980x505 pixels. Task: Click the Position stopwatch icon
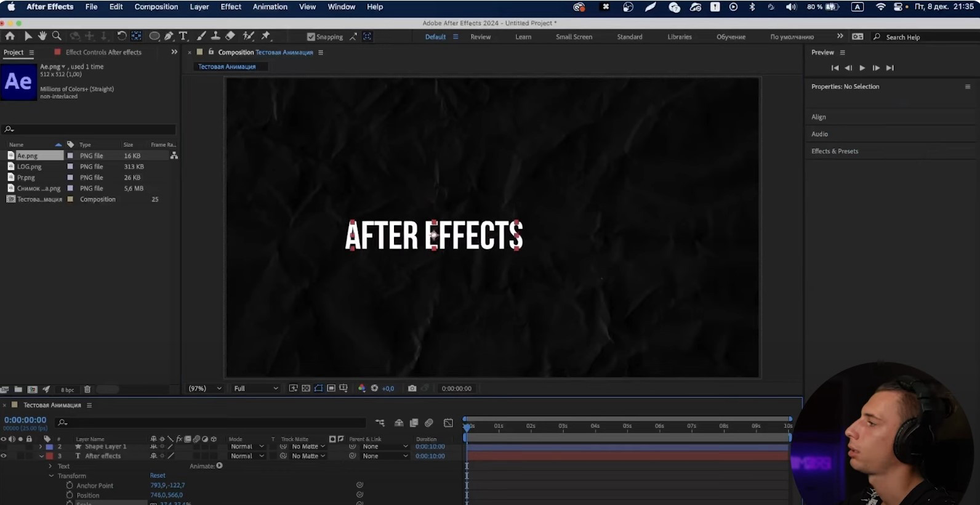point(70,495)
